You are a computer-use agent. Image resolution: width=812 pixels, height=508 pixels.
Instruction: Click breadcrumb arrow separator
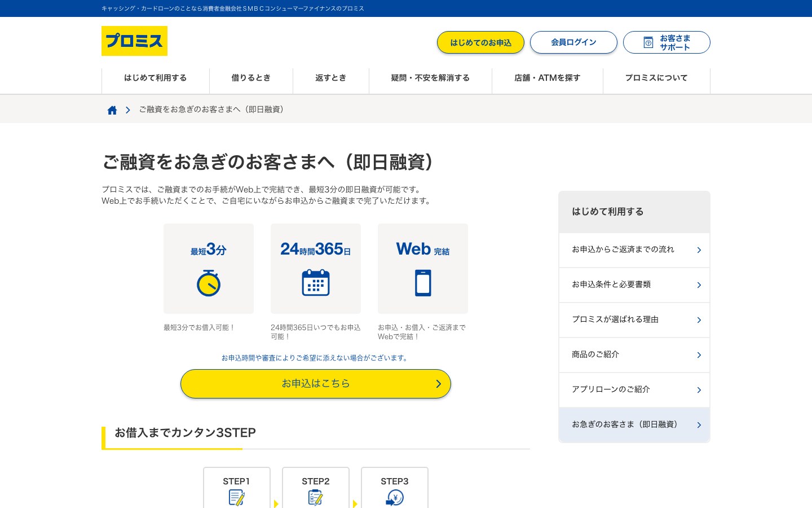point(128,110)
